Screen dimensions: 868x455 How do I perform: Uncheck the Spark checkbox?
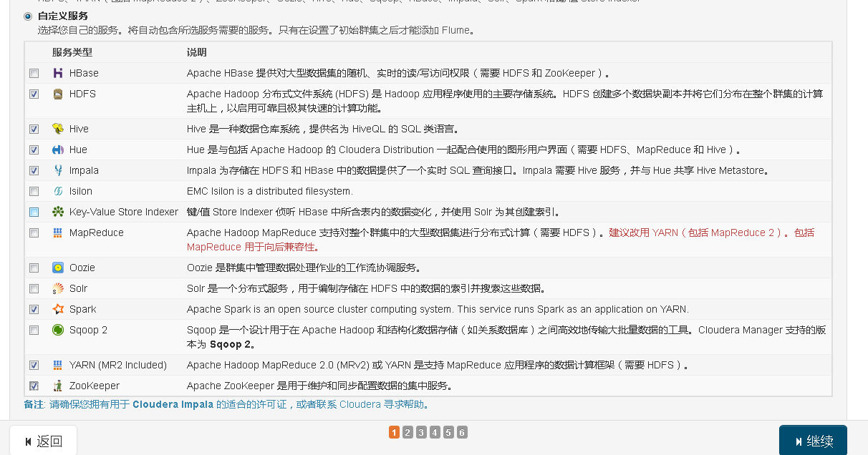(34, 310)
